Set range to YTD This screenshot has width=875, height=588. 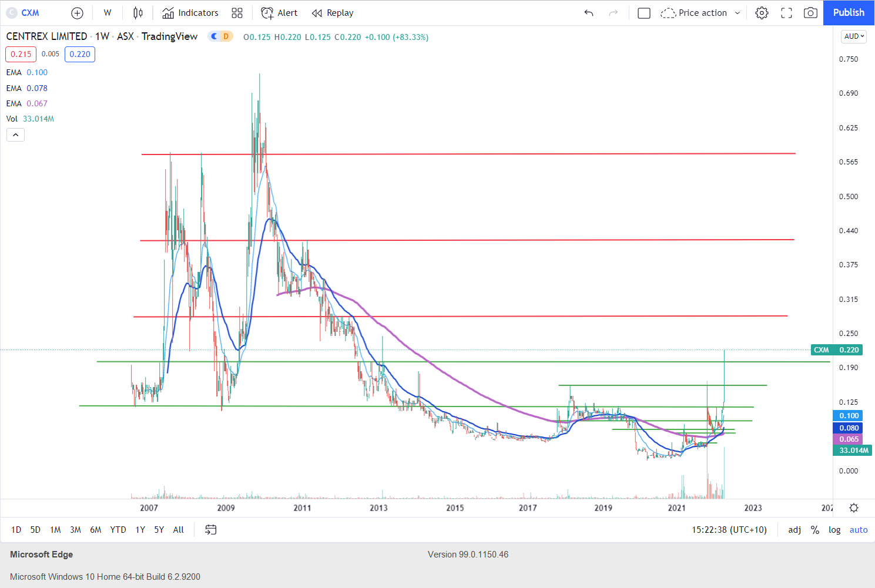118,530
